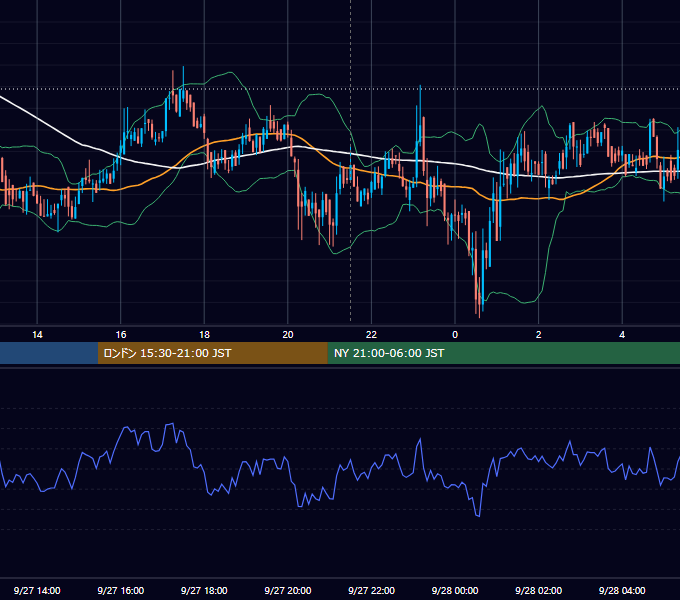The width and height of the screenshot is (680, 600).
Task: Click the NY 21:00-06:00 JST session bar
Action: click(x=503, y=353)
